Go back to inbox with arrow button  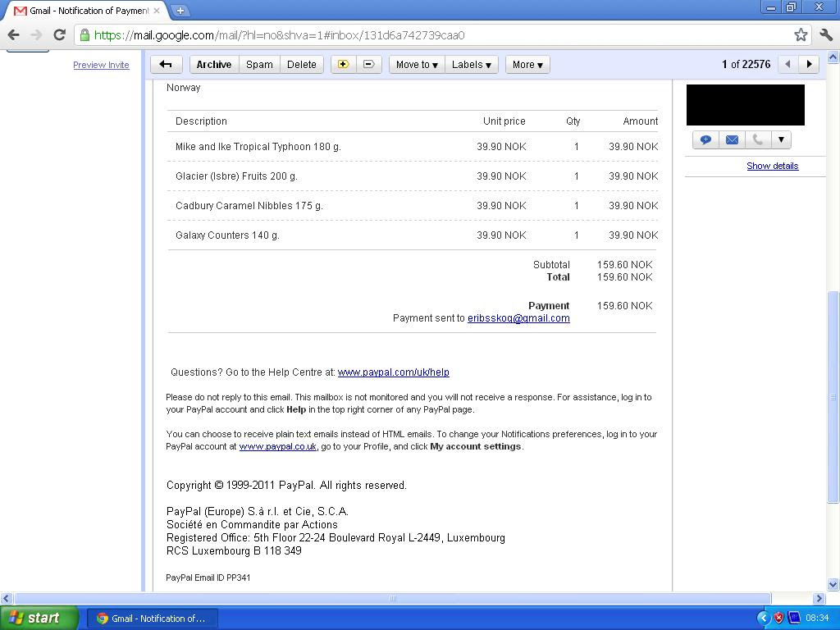166,64
